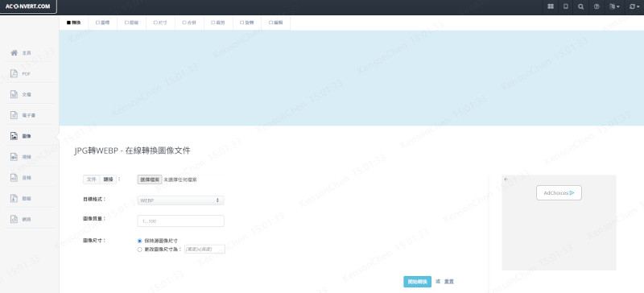Image resolution: width=644 pixels, height=293 pixels.
Task: Click the image quality 1...100 input field
Action: (180, 221)
